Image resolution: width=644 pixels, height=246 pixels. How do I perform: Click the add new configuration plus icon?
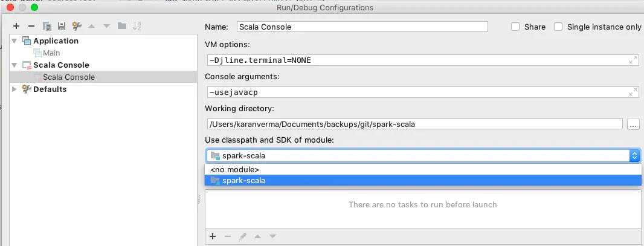pos(16,26)
